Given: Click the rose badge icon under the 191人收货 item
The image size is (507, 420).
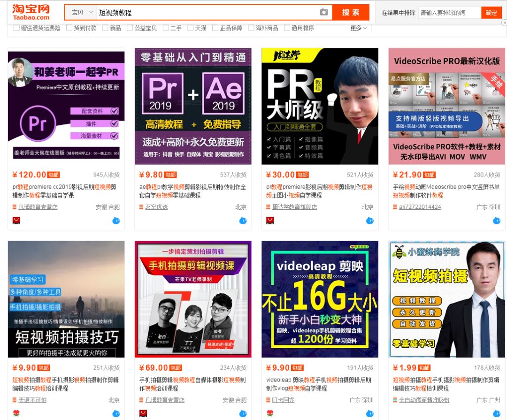Looking at the screenshot, I should pyautogui.click(x=269, y=413).
